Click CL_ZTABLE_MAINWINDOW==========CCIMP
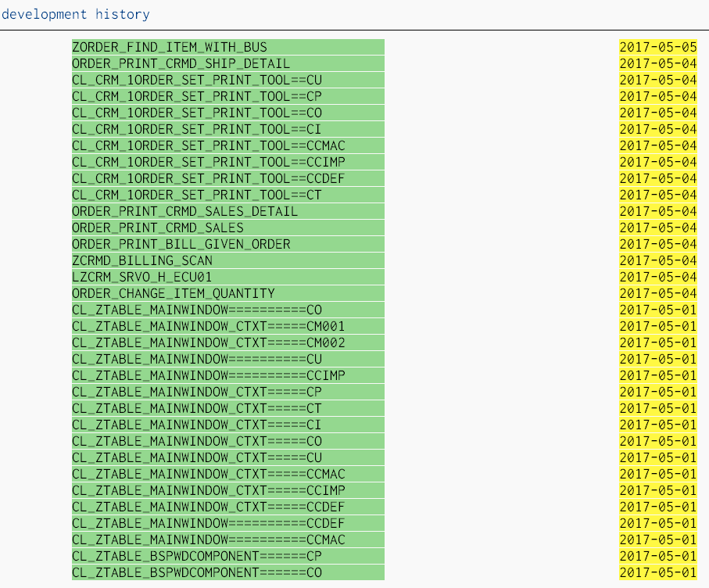Screen dimensions: 709x588 (228, 375)
